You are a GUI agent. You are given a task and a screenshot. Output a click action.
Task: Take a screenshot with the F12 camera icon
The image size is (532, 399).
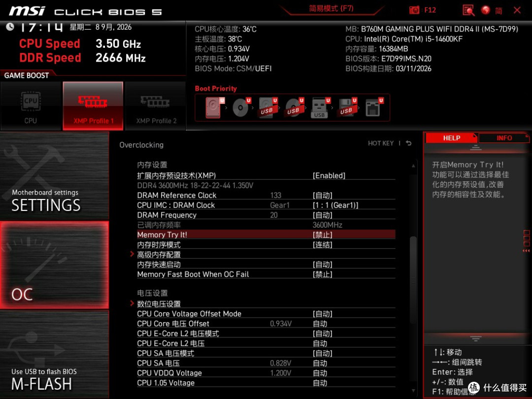click(x=414, y=10)
